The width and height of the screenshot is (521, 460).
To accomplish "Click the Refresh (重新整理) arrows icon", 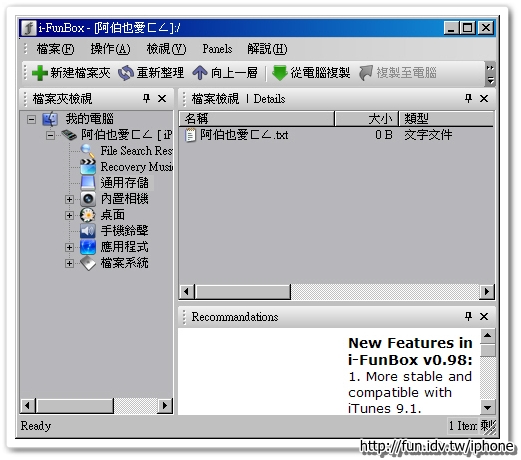I will click(x=126, y=73).
